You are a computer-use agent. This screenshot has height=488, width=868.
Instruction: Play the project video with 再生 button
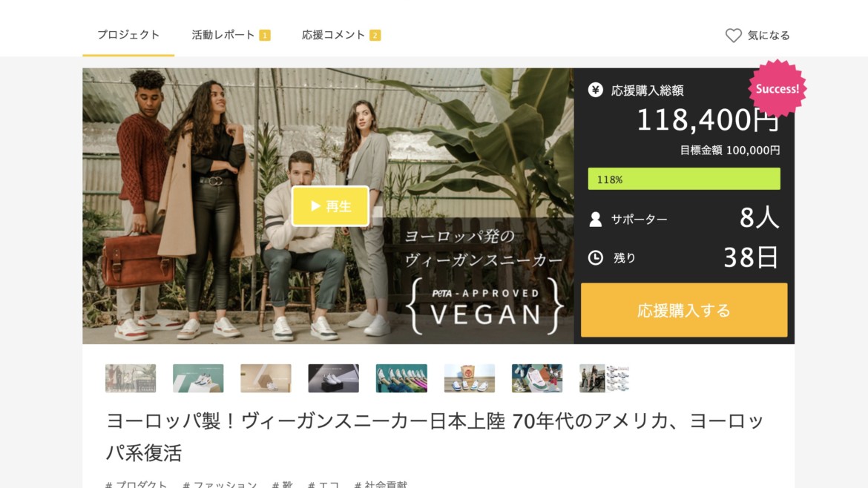[330, 206]
